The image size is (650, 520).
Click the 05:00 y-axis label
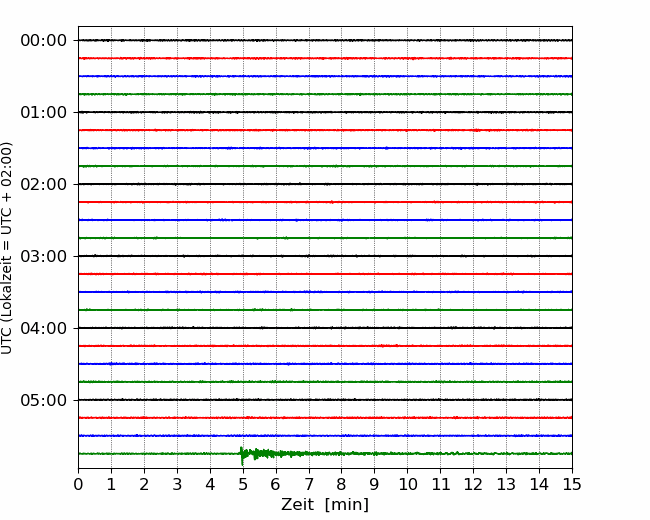pos(44,400)
